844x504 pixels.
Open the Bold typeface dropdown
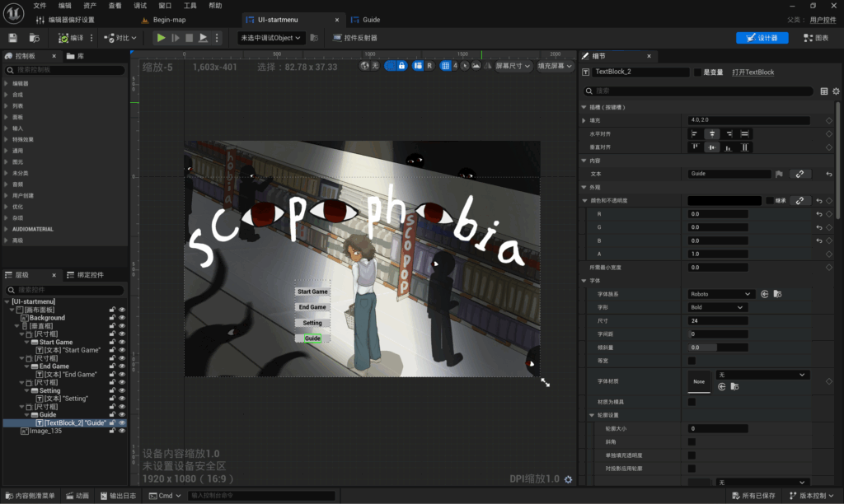click(716, 307)
